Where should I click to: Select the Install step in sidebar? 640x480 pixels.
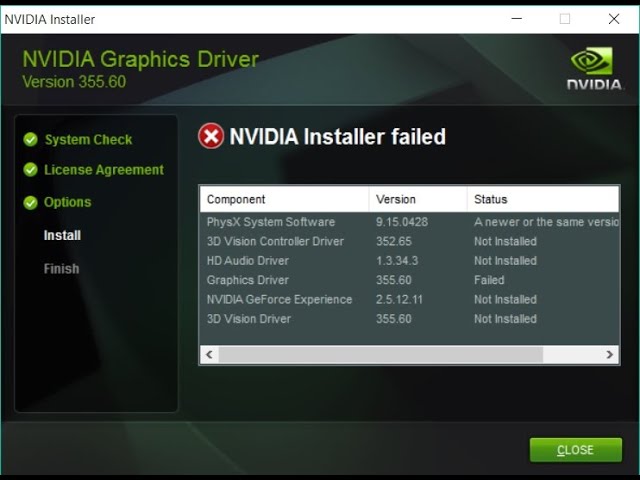click(62, 236)
